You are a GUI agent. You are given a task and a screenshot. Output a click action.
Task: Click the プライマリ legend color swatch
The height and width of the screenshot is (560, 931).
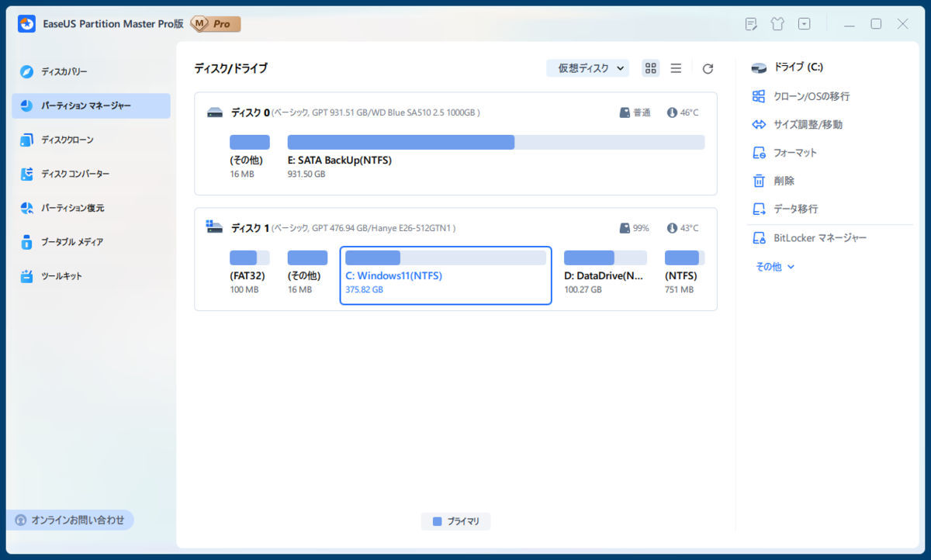[438, 521]
